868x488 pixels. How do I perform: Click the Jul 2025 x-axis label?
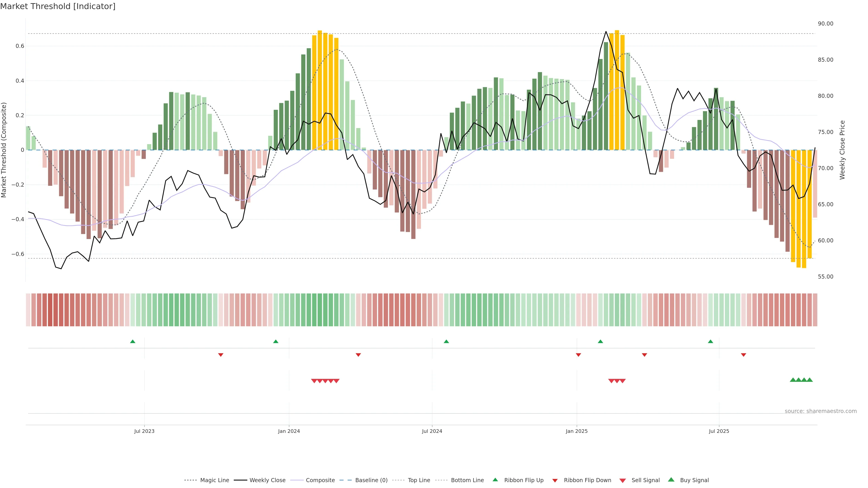click(x=719, y=431)
